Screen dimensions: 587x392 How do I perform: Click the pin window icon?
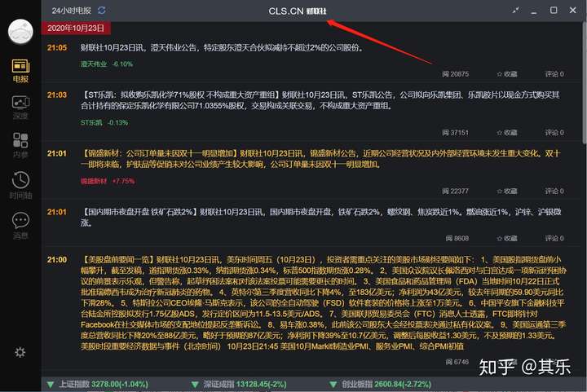(x=516, y=11)
